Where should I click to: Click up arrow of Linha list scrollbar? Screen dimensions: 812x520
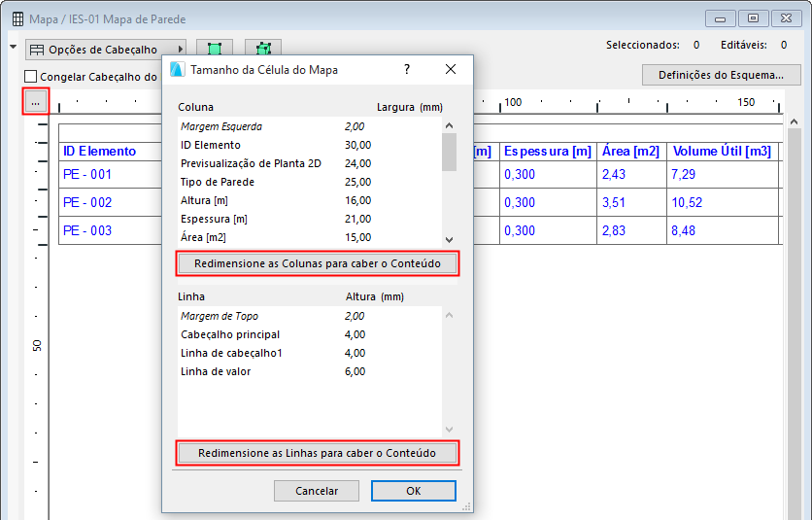pyautogui.click(x=449, y=315)
